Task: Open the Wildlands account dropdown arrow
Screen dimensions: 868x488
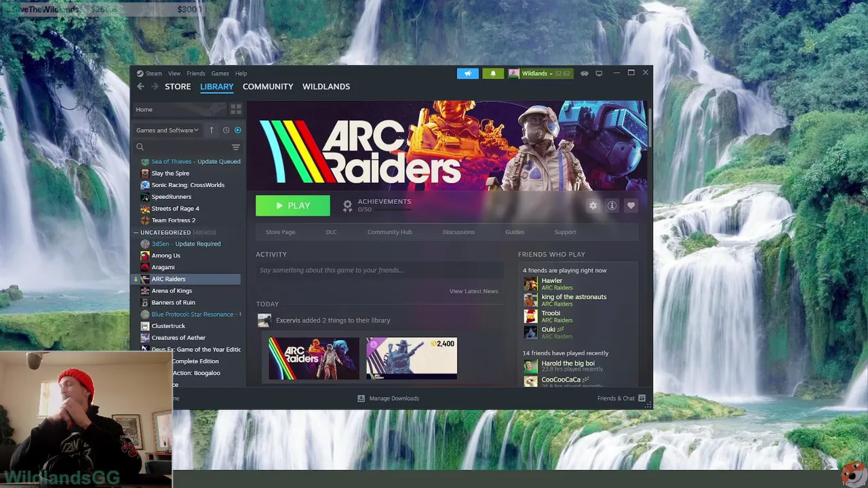Action: click(x=551, y=73)
